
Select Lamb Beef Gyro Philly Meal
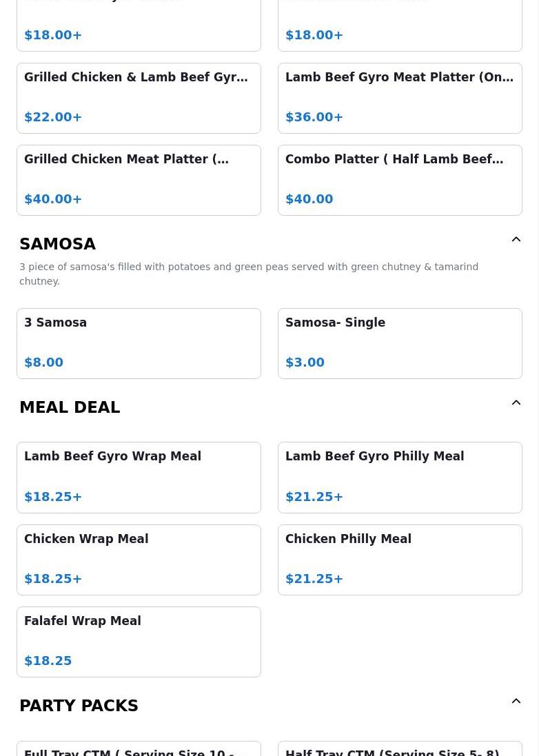coord(400,477)
